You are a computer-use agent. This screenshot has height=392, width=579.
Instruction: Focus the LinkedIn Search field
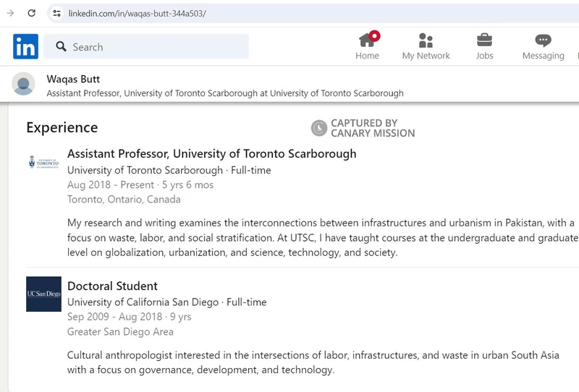pos(156,47)
